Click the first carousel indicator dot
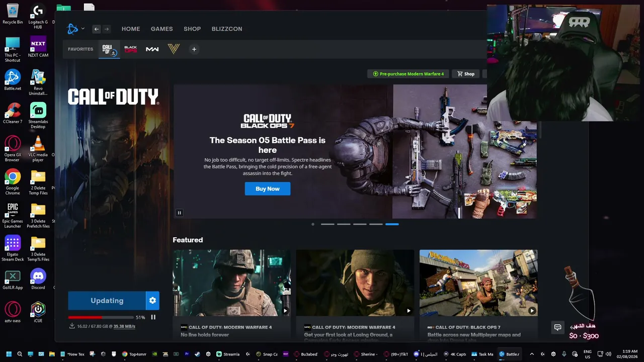The height and width of the screenshot is (362, 644). pyautogui.click(x=313, y=224)
